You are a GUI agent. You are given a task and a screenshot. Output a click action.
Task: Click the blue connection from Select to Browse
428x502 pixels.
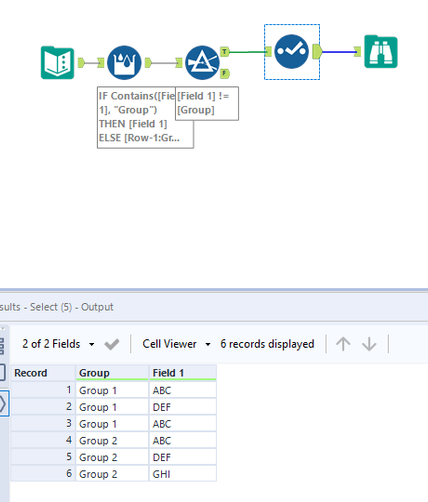[338, 52]
